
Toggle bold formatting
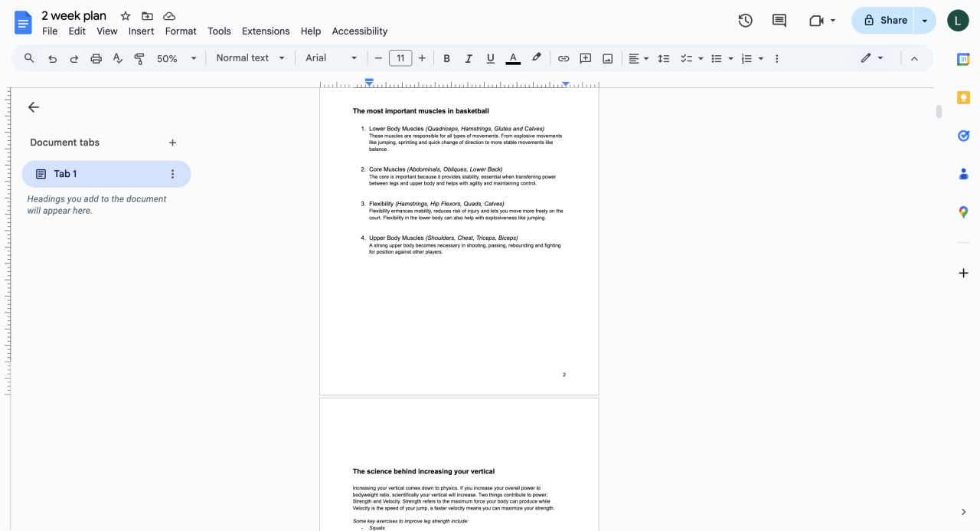tap(446, 58)
